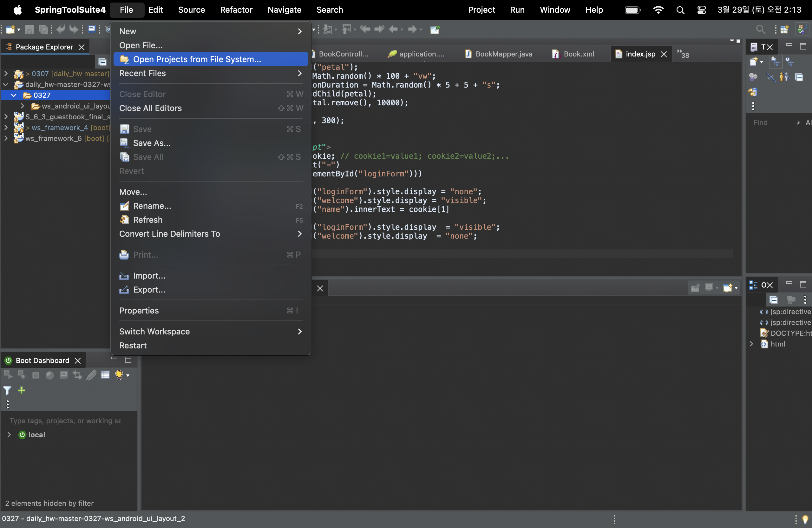This screenshot has width=812, height=528.
Task: Click the Open Console toolbar icon
Action: 91,29
